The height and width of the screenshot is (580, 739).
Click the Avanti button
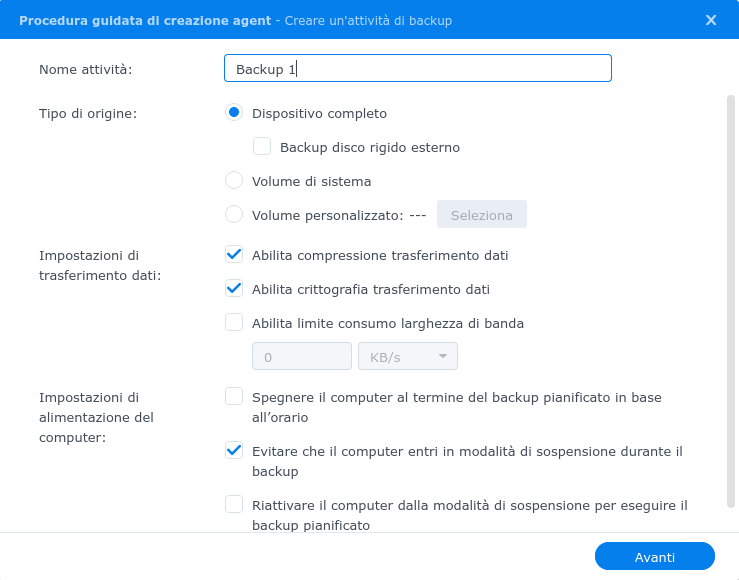(x=655, y=556)
